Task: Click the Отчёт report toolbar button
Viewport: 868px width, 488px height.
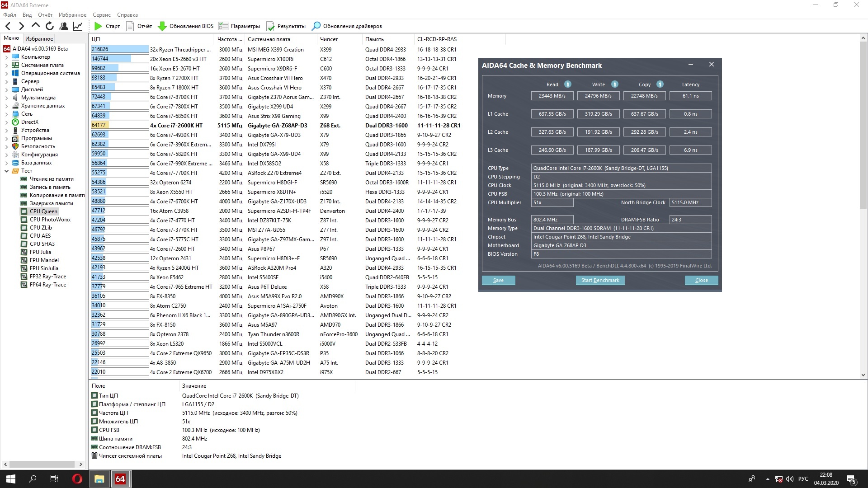Action: coord(139,26)
